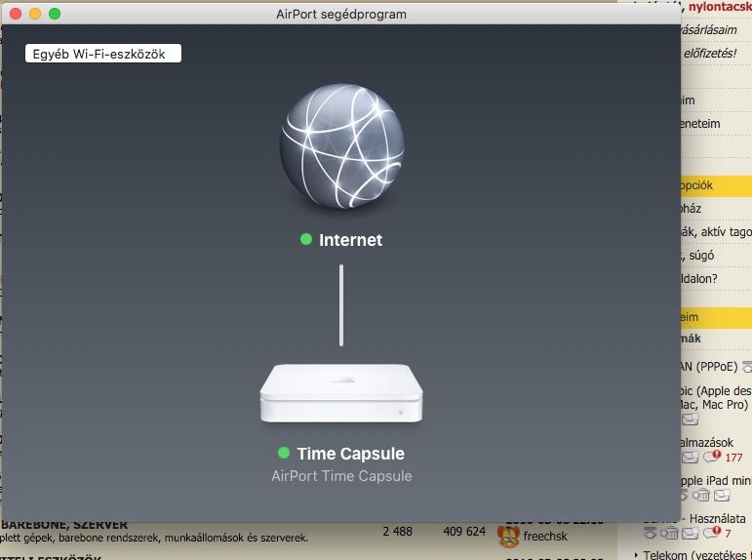
Task: Click the bookmark icon in Használata row
Action: (x=650, y=533)
